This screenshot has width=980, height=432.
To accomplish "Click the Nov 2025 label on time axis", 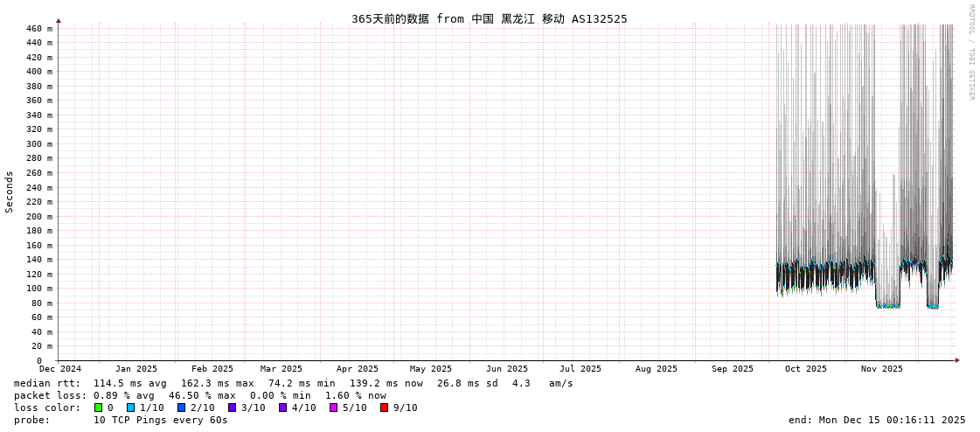I will pyautogui.click(x=881, y=369).
